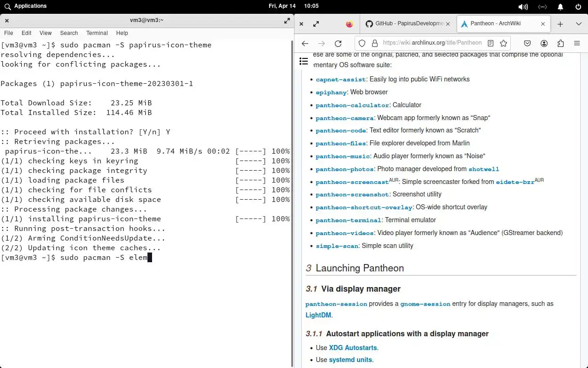588x368 pixels.
Task: Open the pantheon-calculator package link
Action: [x=352, y=105]
